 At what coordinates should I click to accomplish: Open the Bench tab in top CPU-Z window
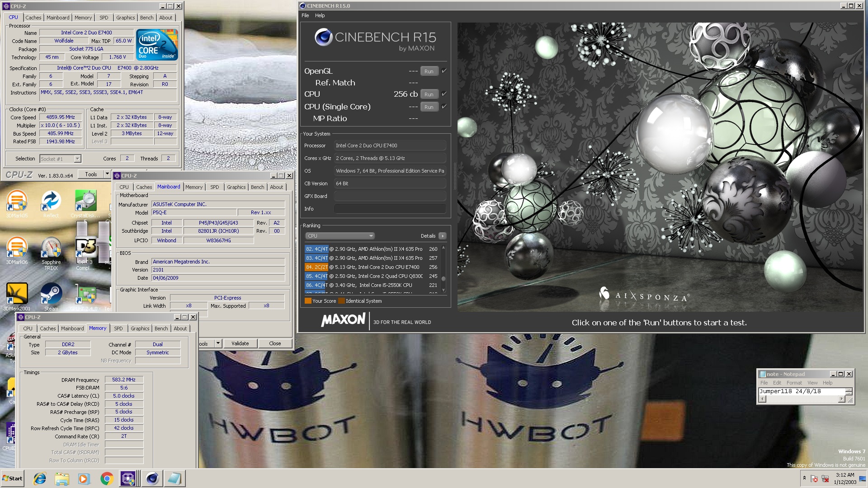click(146, 18)
